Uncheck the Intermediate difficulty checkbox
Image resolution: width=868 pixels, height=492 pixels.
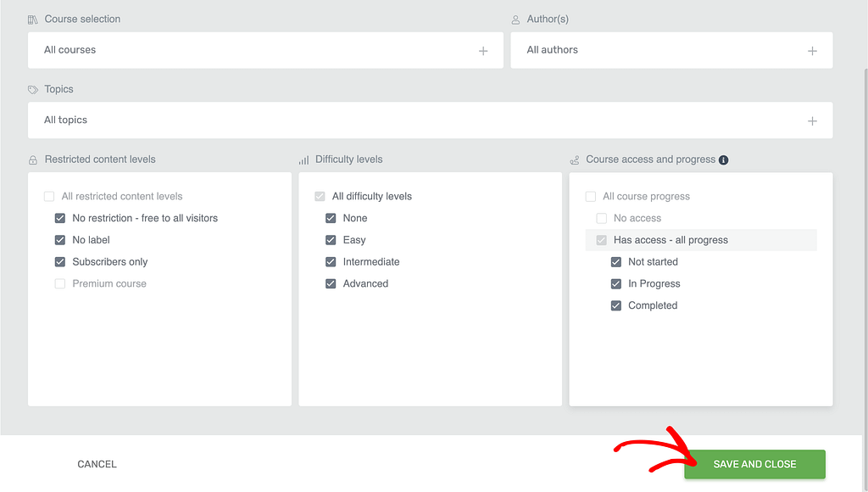click(x=331, y=261)
